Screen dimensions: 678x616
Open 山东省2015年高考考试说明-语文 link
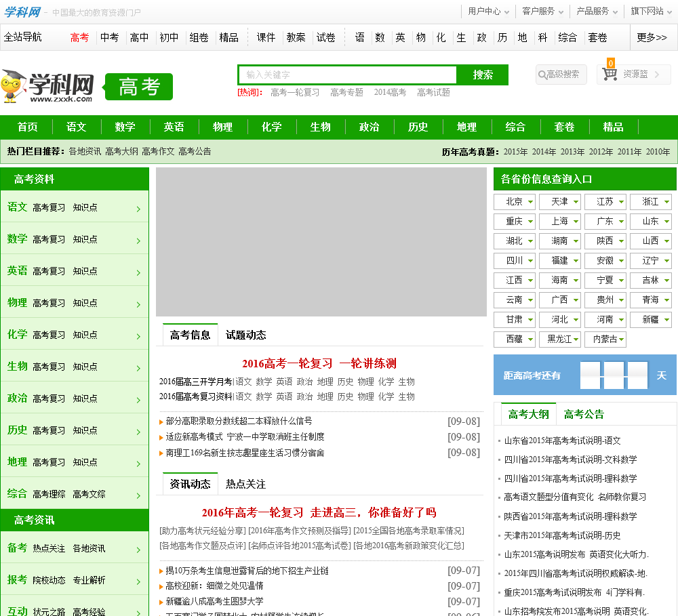point(563,441)
